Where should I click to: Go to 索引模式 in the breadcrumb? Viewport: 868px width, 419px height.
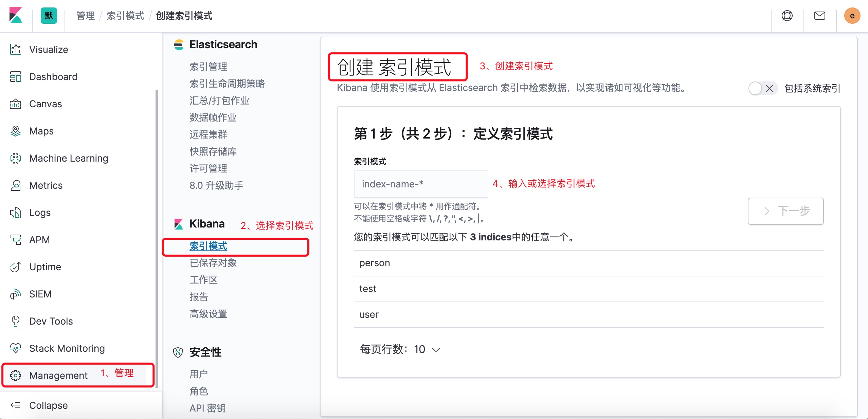[125, 16]
